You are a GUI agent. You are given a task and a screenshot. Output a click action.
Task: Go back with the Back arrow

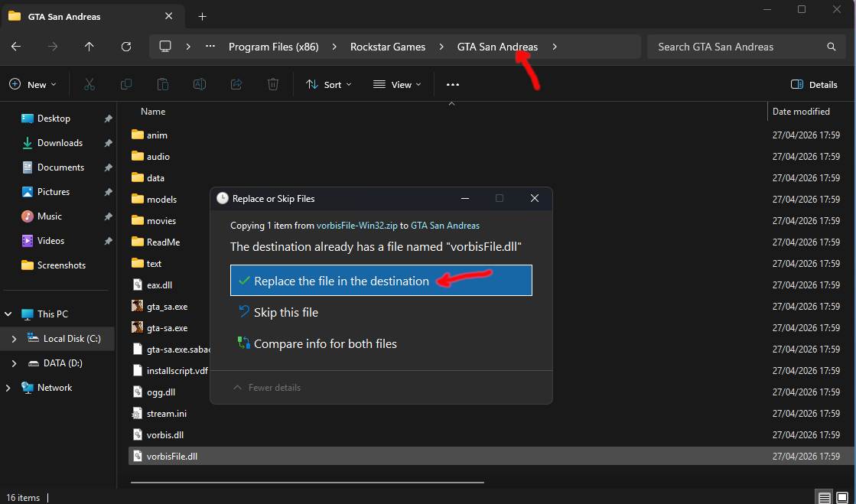(x=16, y=47)
